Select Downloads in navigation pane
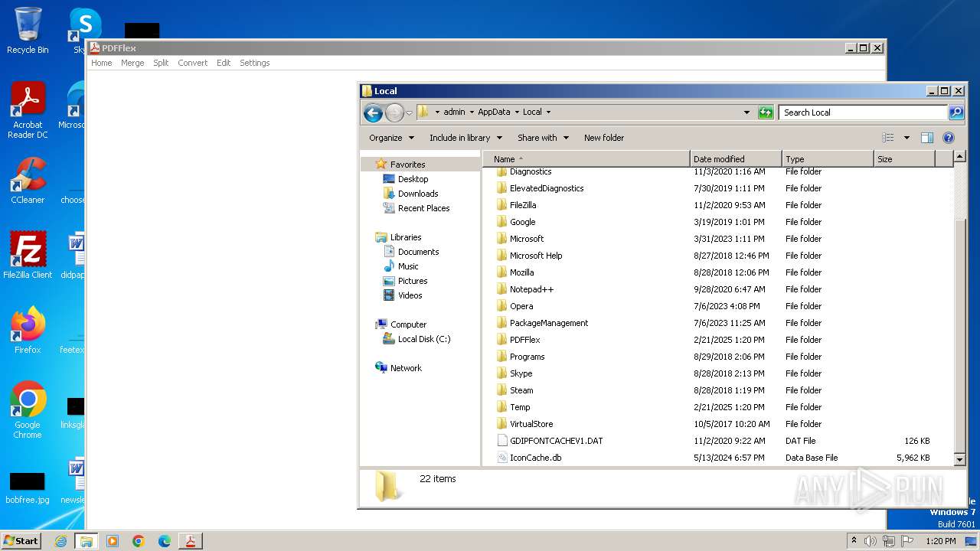 (x=418, y=194)
